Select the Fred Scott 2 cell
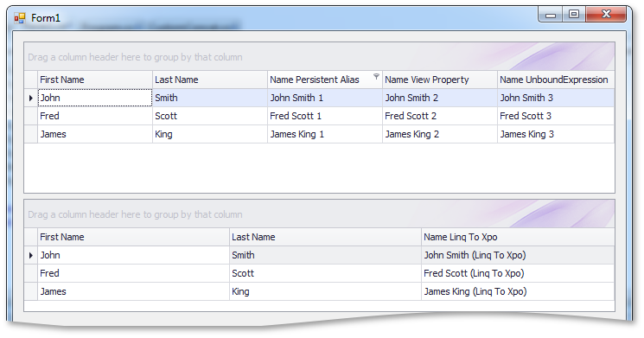Image resolution: width=644 pixels, height=338 pixels. click(x=440, y=116)
